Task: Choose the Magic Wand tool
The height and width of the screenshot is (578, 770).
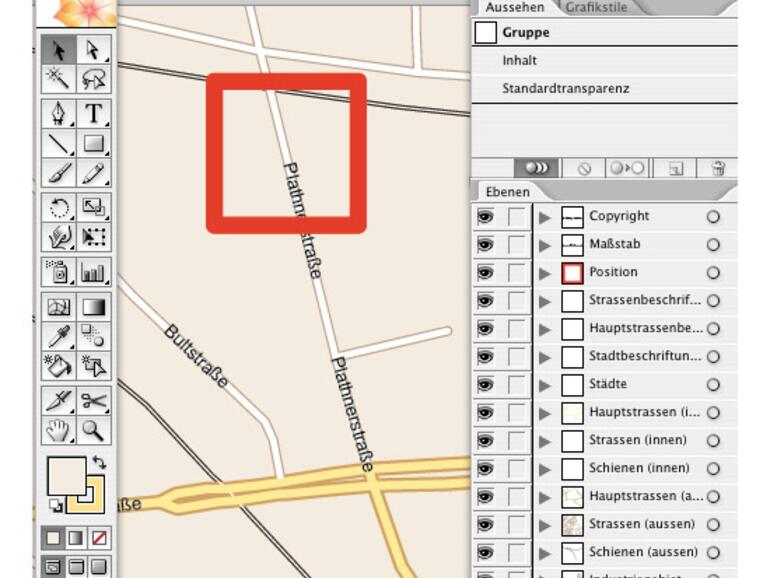Action: coord(59,78)
